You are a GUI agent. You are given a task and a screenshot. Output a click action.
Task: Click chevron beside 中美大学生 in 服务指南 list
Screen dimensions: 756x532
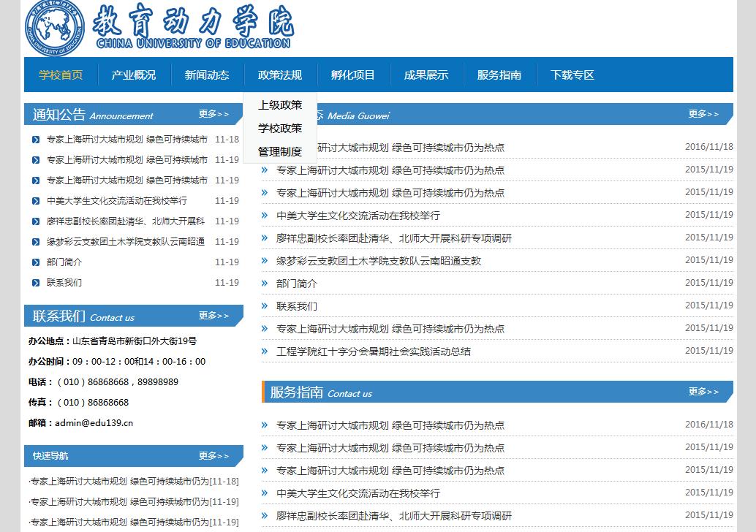pyautogui.click(x=265, y=493)
